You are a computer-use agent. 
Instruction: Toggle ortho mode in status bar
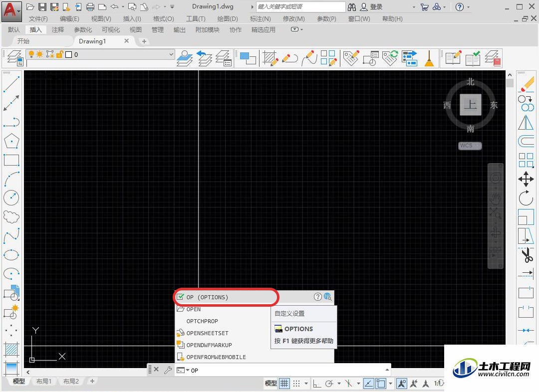coord(316,383)
